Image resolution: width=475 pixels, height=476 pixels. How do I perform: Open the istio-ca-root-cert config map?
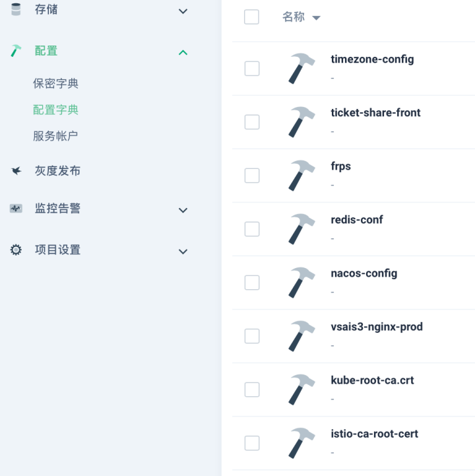coord(374,434)
